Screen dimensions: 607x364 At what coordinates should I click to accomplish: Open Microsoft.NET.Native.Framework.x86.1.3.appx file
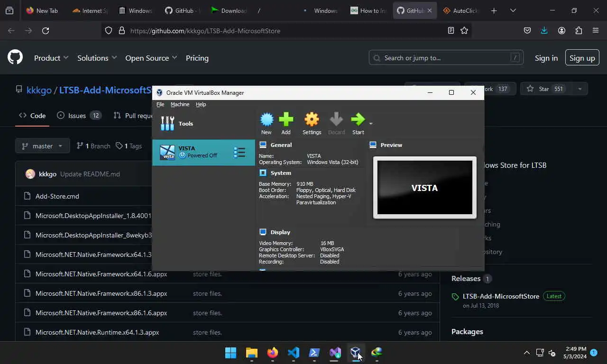tap(101, 293)
